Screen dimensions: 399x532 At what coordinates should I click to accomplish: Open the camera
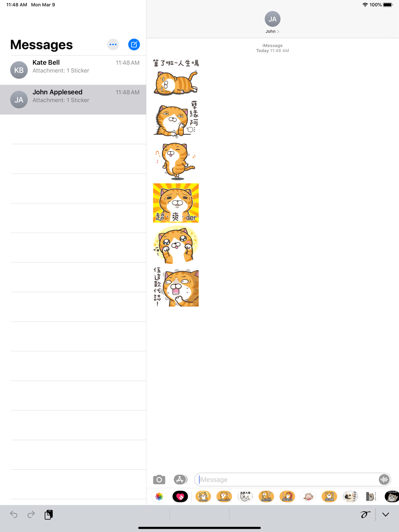[x=159, y=479]
